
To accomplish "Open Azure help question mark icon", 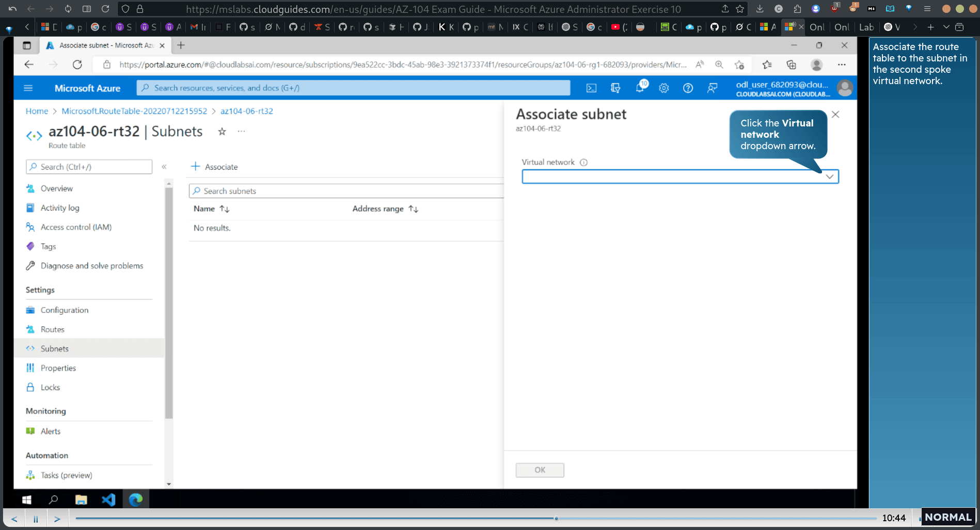I will point(688,88).
